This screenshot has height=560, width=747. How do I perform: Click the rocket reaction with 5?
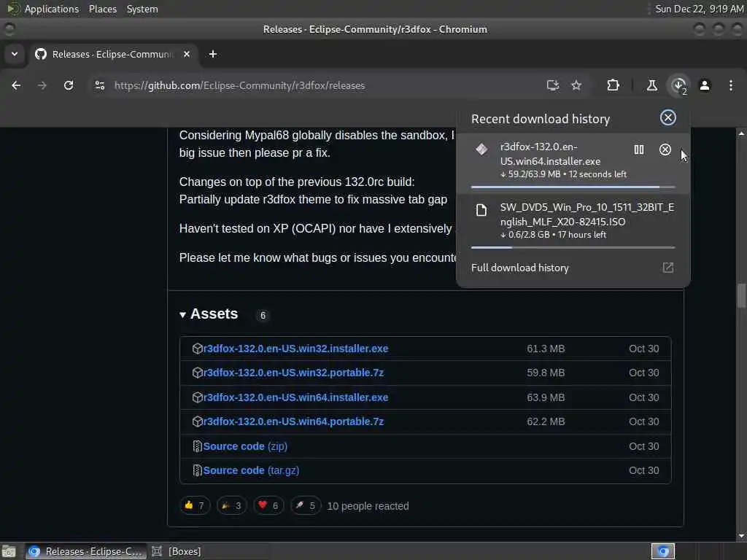[306, 505]
